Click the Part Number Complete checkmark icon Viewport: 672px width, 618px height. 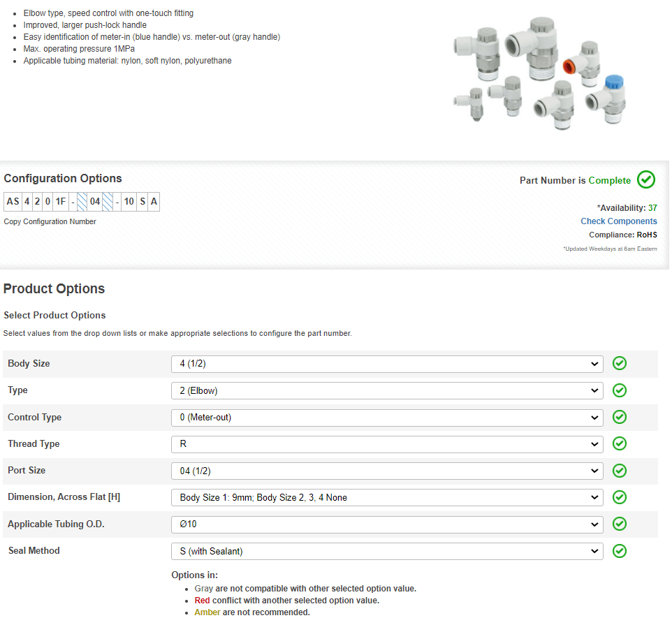coord(646,180)
